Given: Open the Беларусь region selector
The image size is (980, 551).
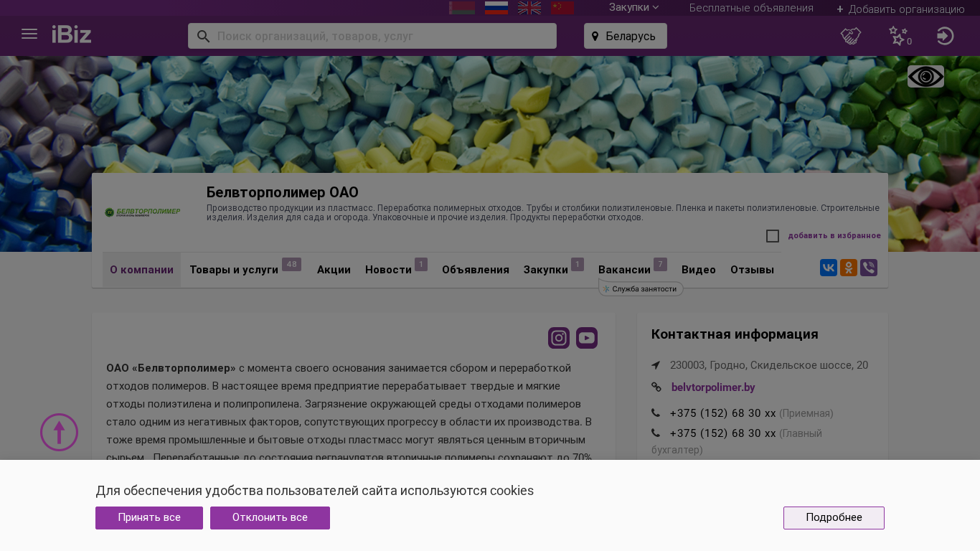Looking at the screenshot, I should pyautogui.click(x=626, y=36).
